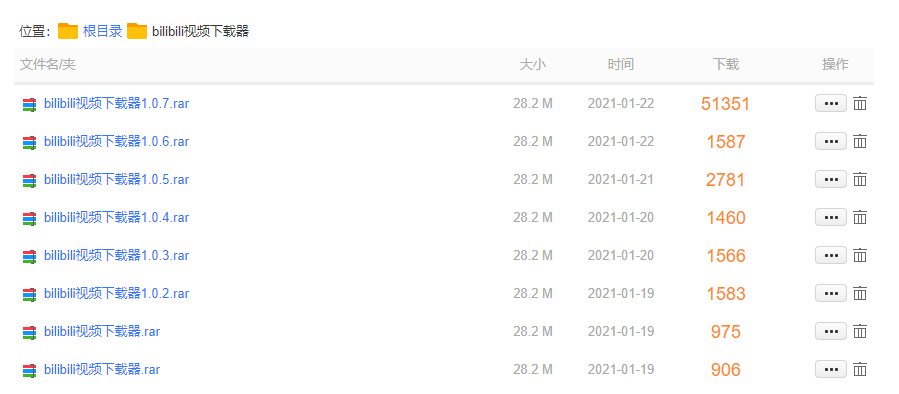Open ellipsis menu in 1.0.3.rar row
This screenshot has width=899, height=394.
click(x=831, y=255)
